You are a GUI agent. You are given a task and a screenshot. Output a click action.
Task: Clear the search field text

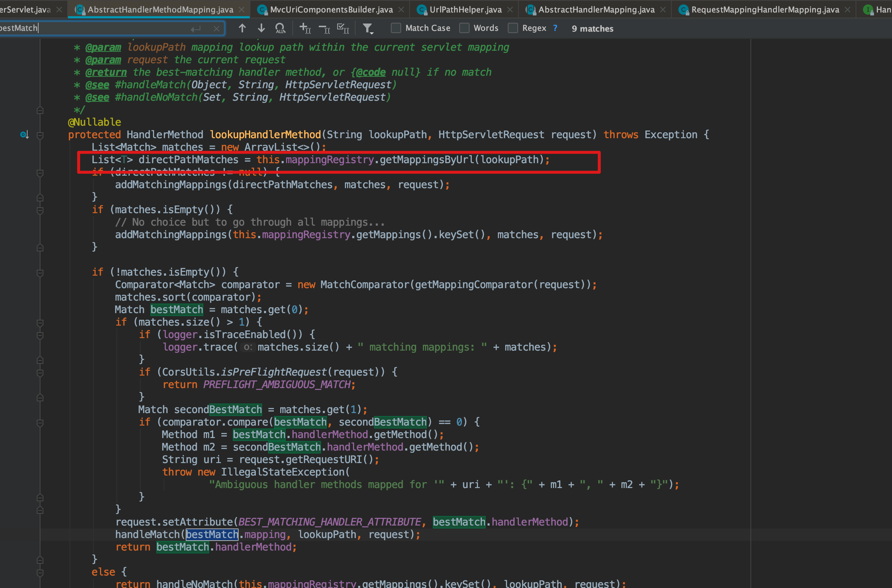(x=217, y=29)
